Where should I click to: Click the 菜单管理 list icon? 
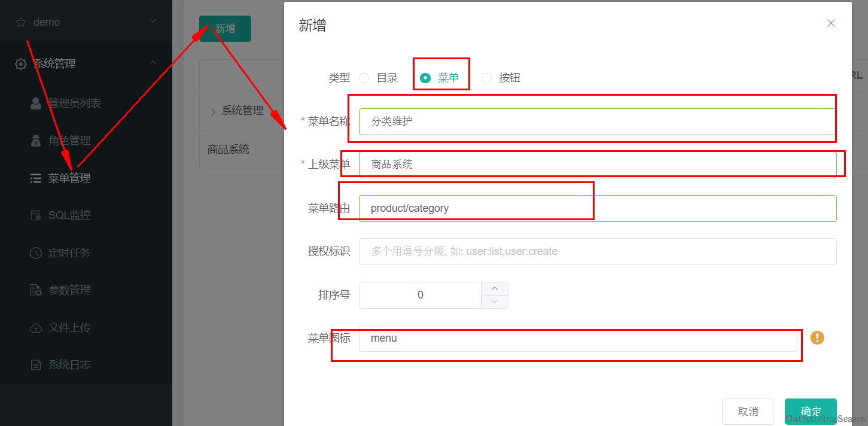pyautogui.click(x=36, y=178)
